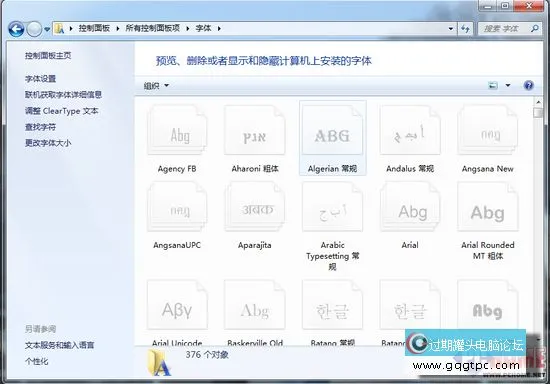Click the AngsanaUPC font name label
This screenshot has height=384, width=550.
click(177, 245)
